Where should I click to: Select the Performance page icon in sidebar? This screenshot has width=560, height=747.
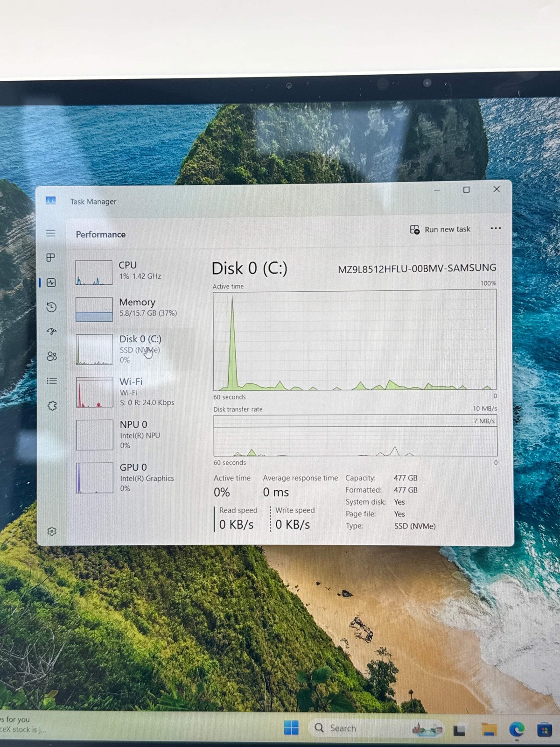point(51,282)
